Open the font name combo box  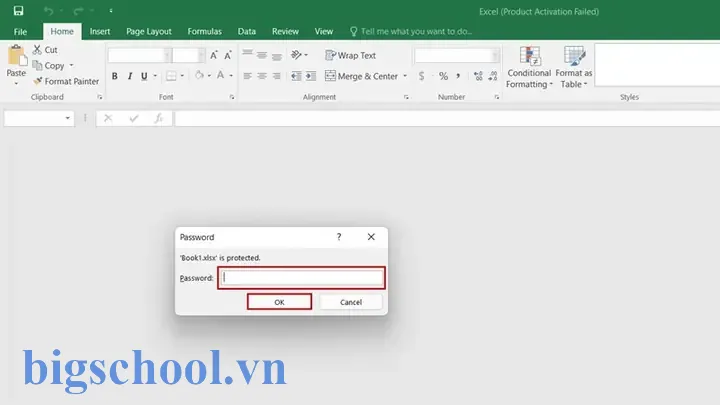140,55
